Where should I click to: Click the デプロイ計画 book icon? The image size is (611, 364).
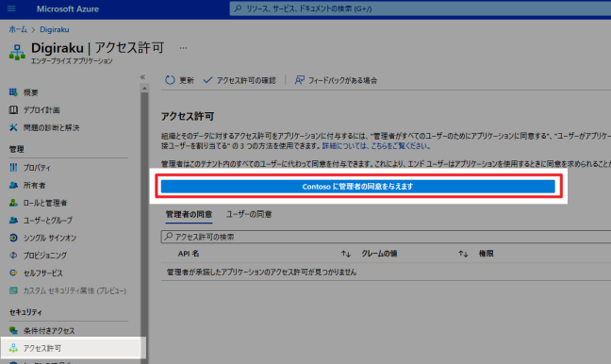click(13, 110)
